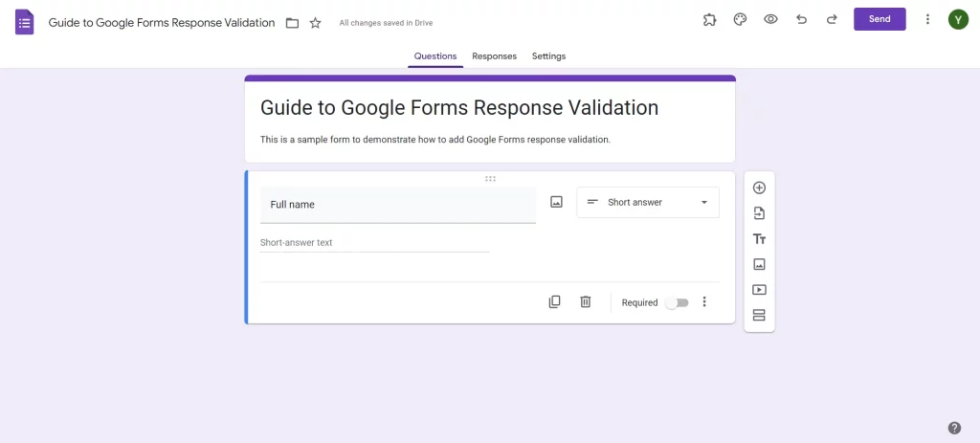Move form to folder icon
The width and height of the screenshot is (980, 443).
(x=292, y=23)
